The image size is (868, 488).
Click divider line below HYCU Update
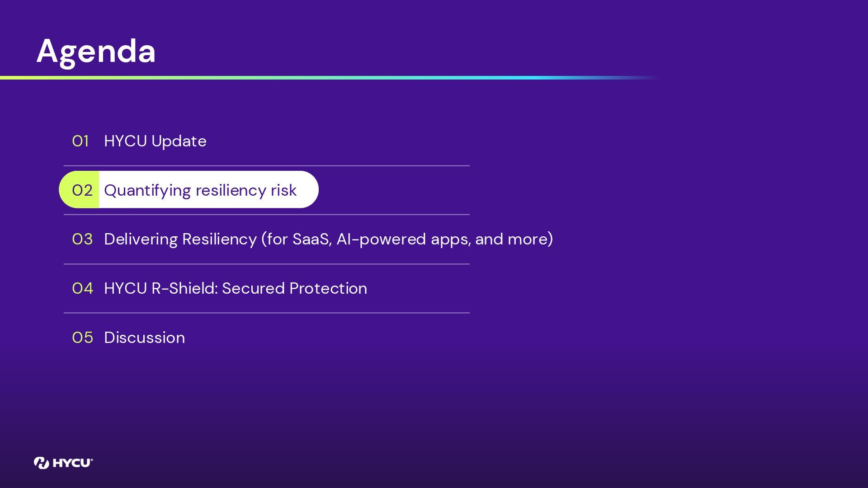[267, 166]
